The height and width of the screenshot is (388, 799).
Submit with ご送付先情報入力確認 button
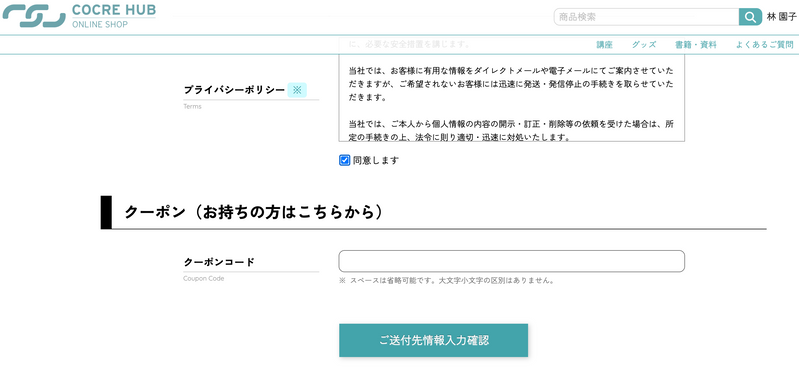pos(434,340)
